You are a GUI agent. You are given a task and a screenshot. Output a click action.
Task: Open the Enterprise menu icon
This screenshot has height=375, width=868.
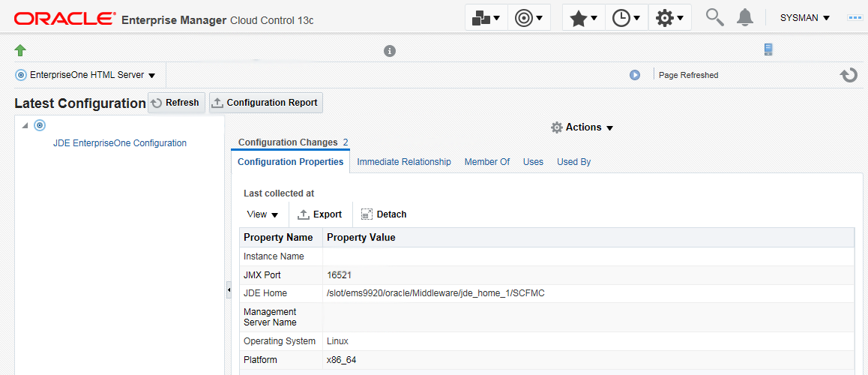486,18
